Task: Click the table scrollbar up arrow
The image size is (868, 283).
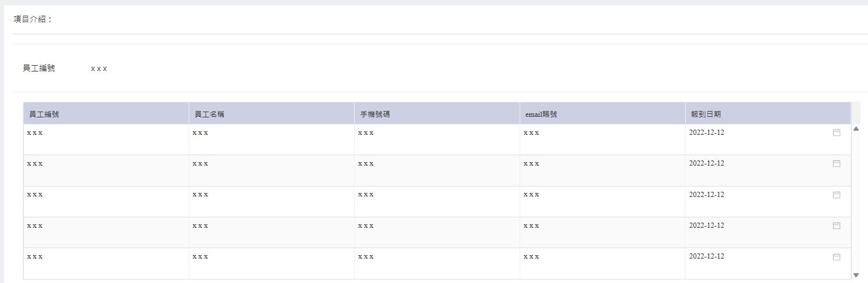Action: pyautogui.click(x=856, y=129)
